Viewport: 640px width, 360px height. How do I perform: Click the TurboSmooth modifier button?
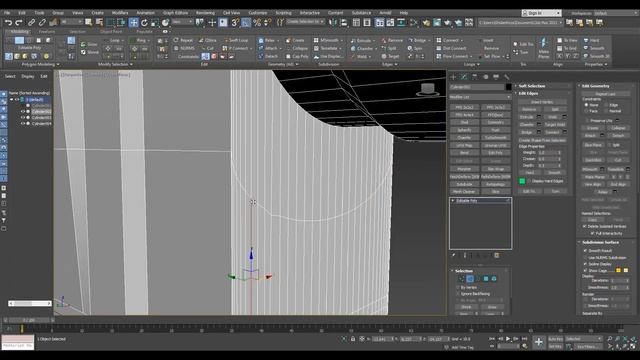pyautogui.click(x=496, y=138)
